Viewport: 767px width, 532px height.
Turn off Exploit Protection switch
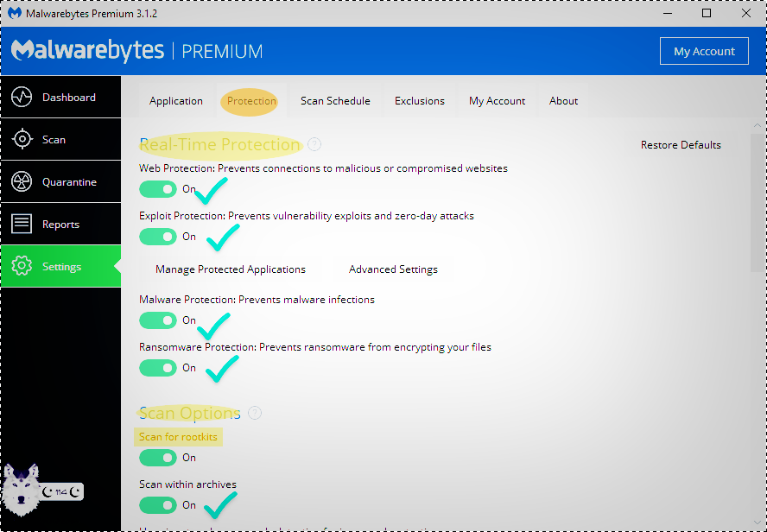click(158, 237)
